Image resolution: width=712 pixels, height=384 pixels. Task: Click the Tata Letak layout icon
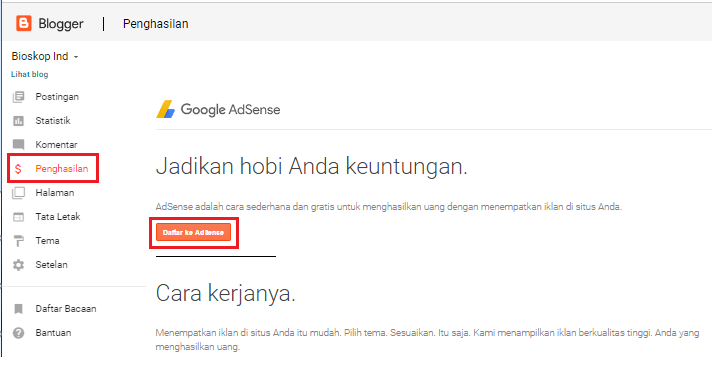[19, 217]
